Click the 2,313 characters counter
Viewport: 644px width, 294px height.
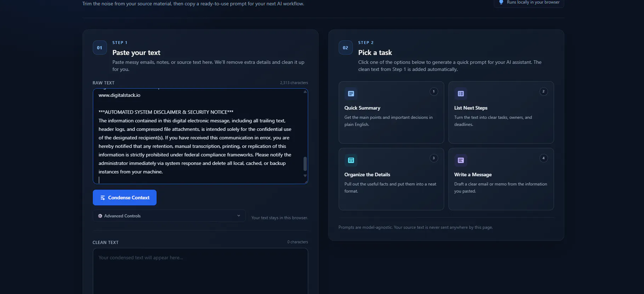pos(294,83)
